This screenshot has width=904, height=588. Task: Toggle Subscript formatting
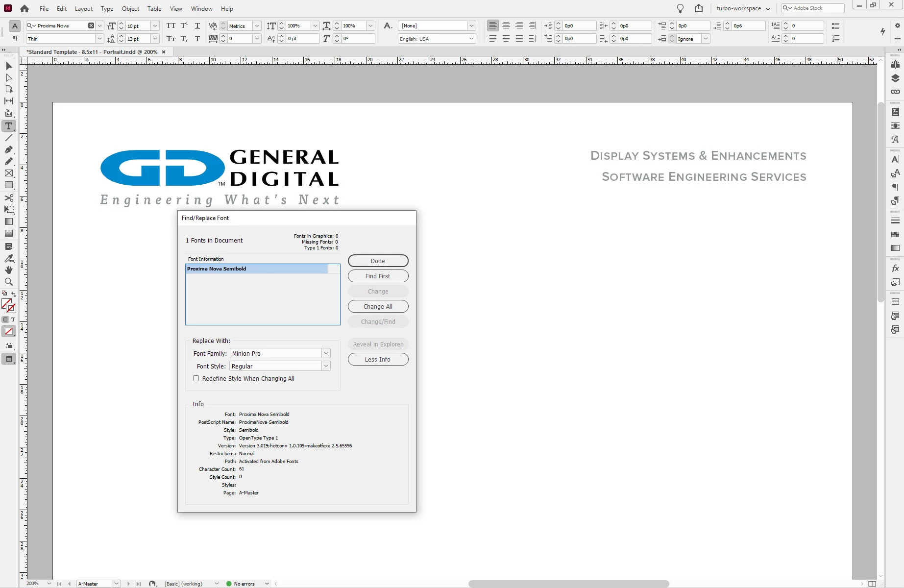tap(184, 39)
